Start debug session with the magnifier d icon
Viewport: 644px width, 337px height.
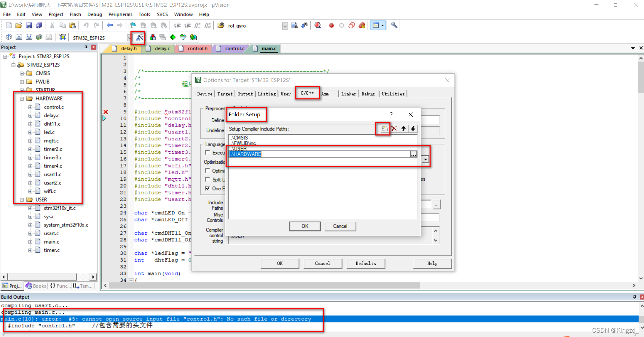pos(318,25)
